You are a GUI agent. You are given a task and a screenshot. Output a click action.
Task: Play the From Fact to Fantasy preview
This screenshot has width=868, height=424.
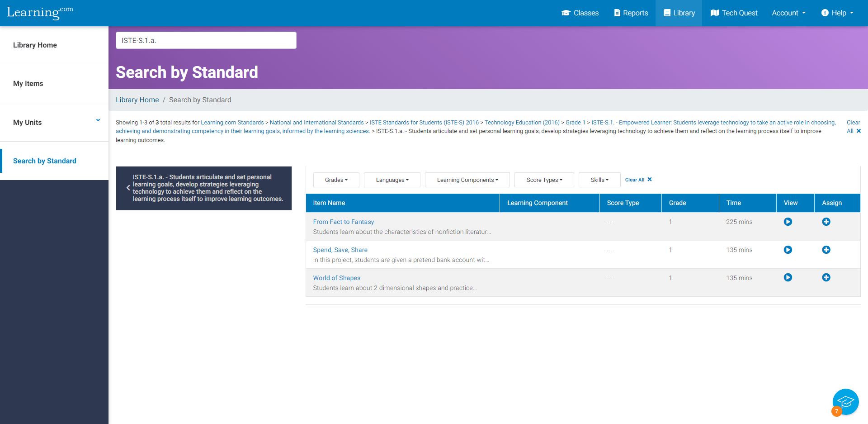coord(788,222)
